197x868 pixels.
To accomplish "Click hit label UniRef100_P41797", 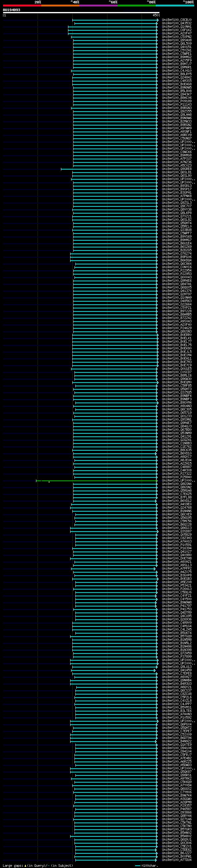I will point(176,606).
